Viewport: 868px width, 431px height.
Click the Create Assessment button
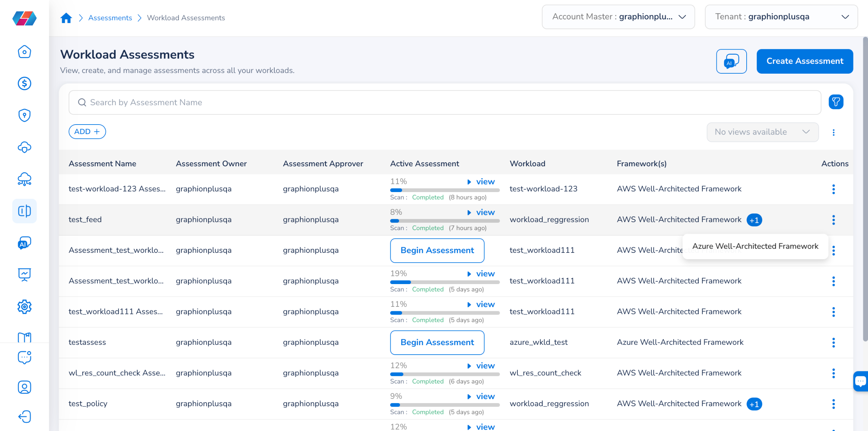coord(805,61)
